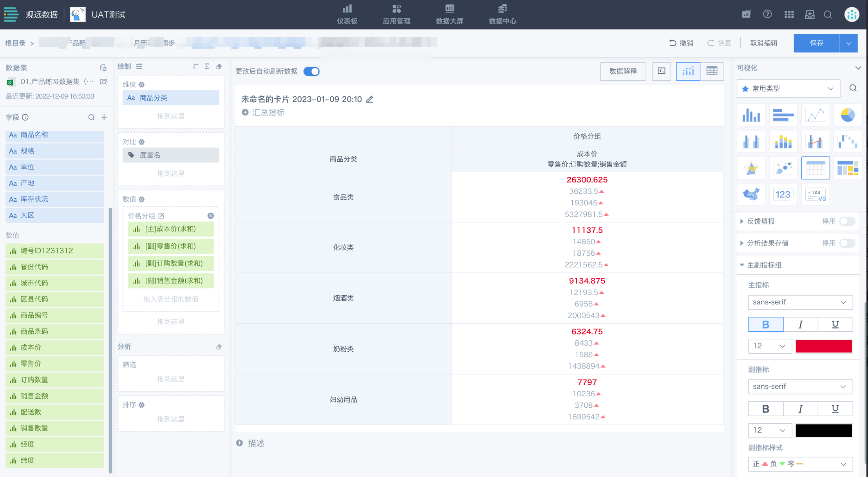Select the 商品分类 dimension field pill
The image size is (868, 477).
click(x=171, y=98)
